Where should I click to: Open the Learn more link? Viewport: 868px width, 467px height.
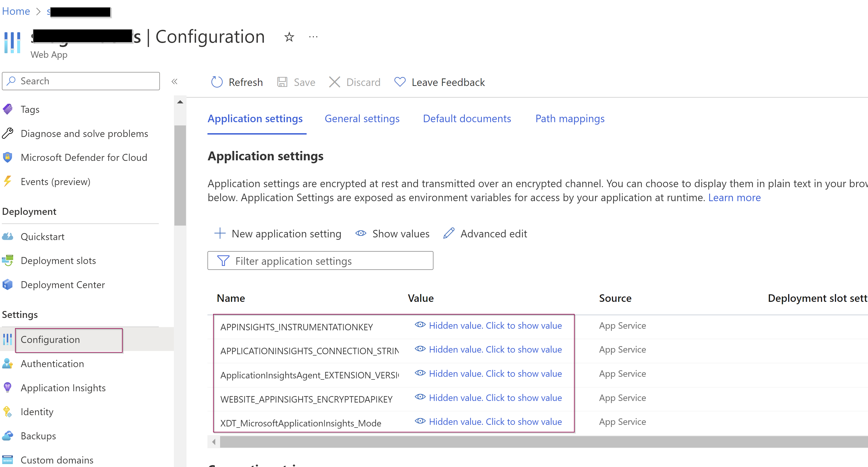click(x=734, y=198)
